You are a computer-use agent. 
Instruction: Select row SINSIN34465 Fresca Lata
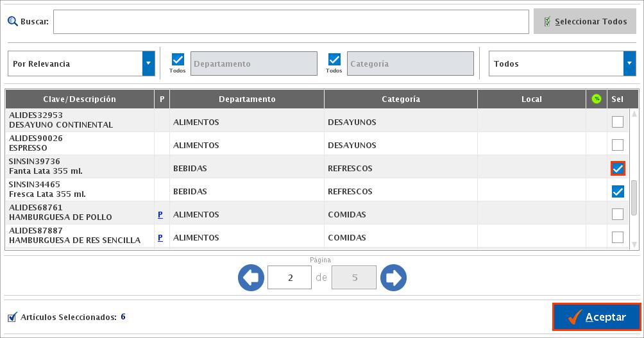click(x=317, y=189)
